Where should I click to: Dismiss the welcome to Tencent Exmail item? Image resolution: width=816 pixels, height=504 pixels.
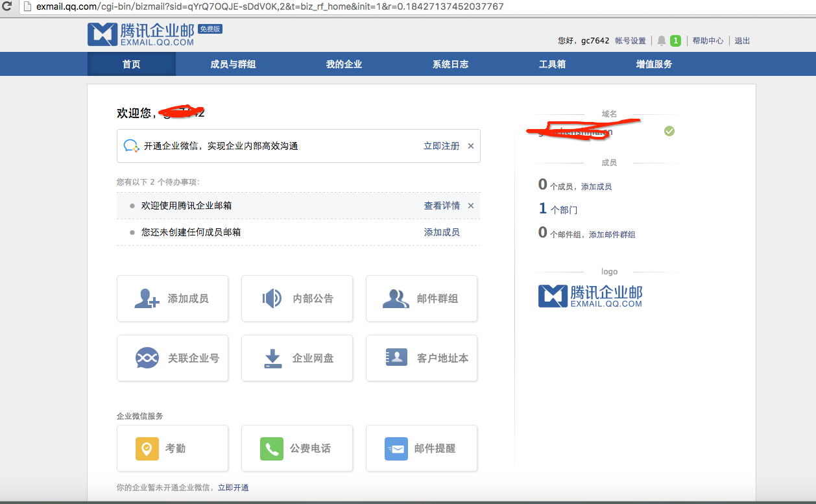471,206
